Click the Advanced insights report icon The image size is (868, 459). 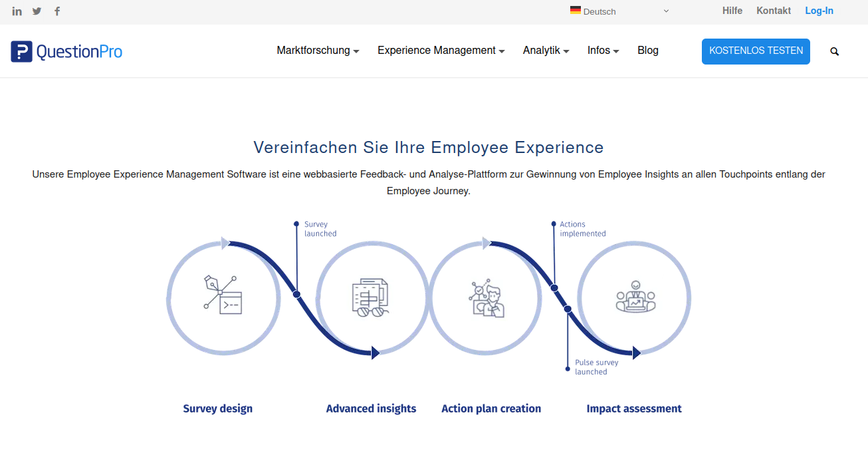pos(371,297)
